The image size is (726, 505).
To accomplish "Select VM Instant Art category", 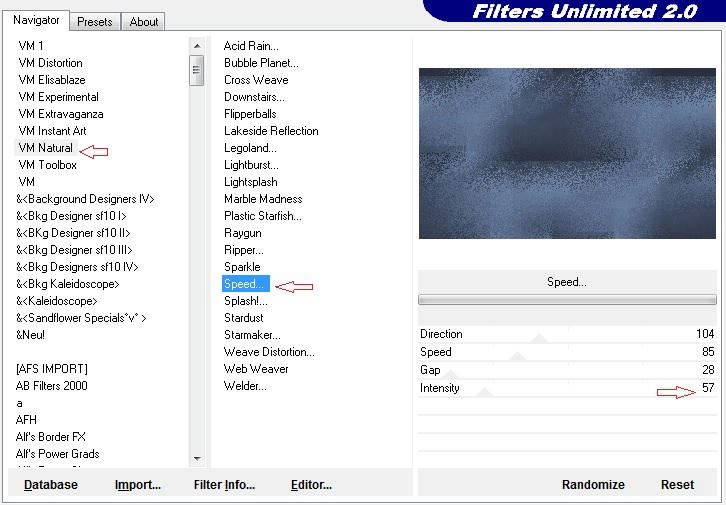I will click(x=52, y=131).
